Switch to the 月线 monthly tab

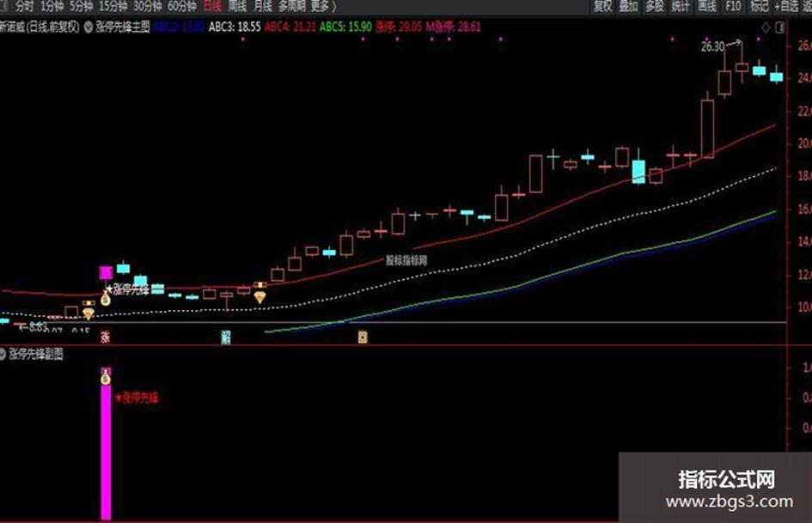(263, 6)
